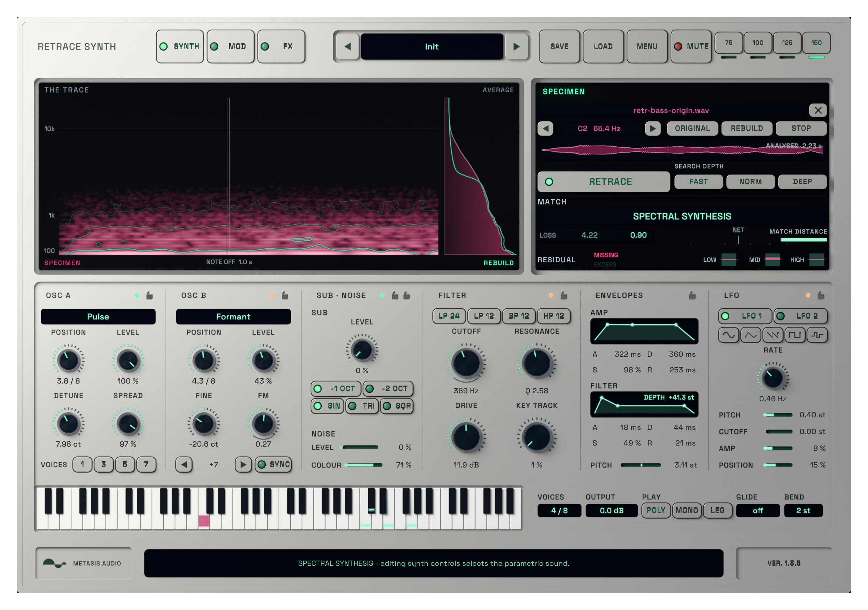Open the glide off value field

758,510
